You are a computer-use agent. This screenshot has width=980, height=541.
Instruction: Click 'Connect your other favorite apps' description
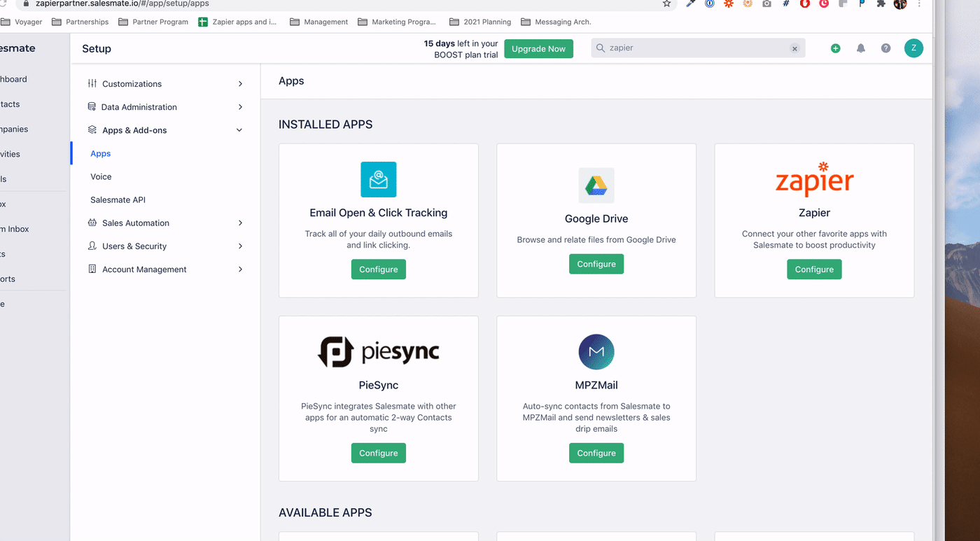[814, 239]
